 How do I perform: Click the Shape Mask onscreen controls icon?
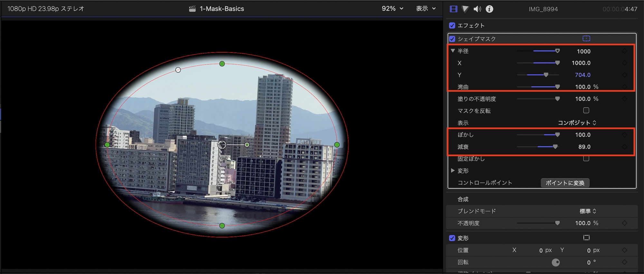pyautogui.click(x=586, y=39)
